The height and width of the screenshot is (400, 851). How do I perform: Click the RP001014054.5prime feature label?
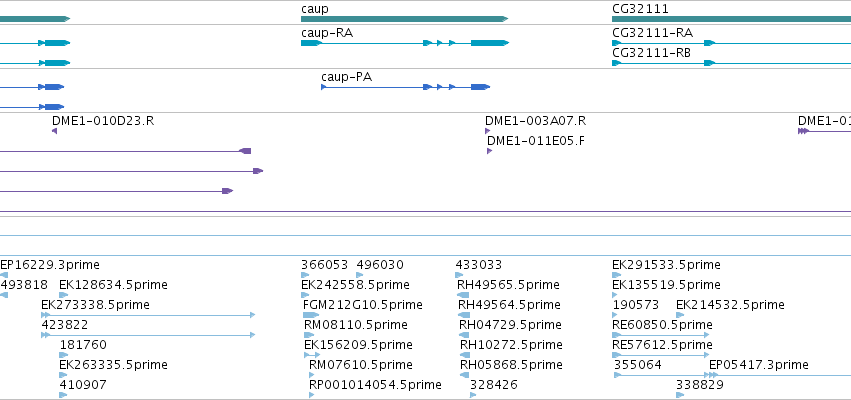[x=375, y=385]
